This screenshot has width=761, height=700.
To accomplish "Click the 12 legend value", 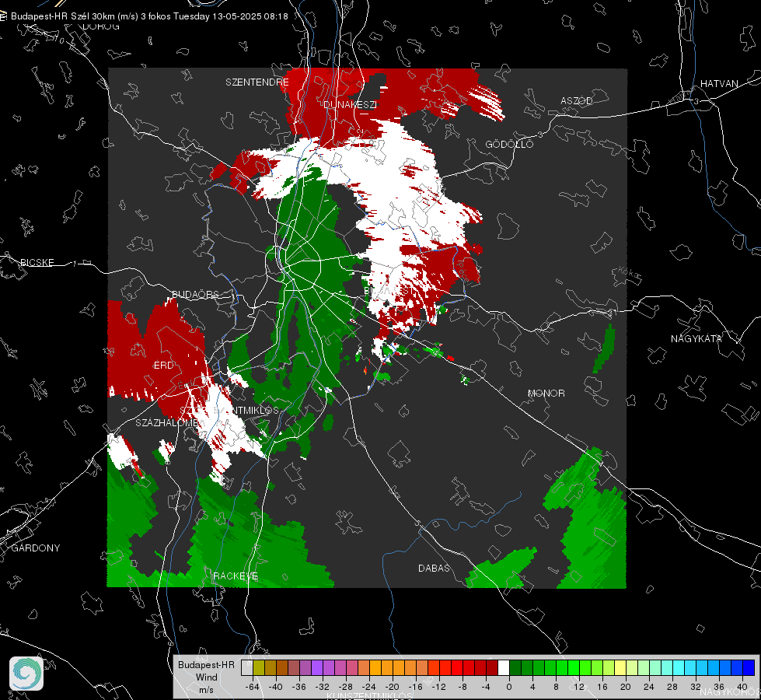I will point(579,687).
